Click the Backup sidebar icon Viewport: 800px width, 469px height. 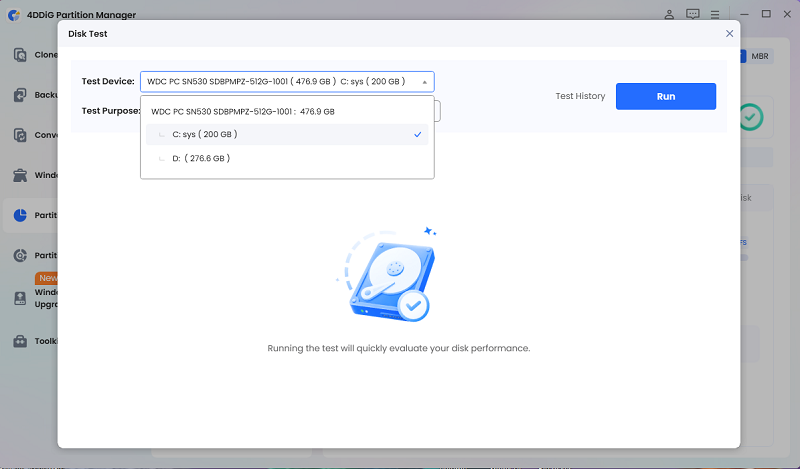tap(20, 95)
